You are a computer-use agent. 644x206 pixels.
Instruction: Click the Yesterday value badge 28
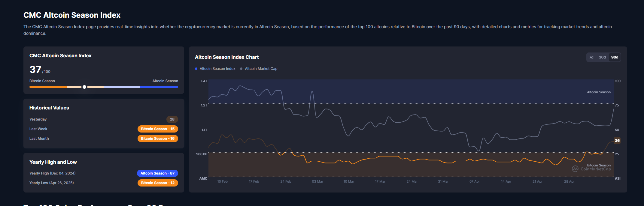coord(172,119)
